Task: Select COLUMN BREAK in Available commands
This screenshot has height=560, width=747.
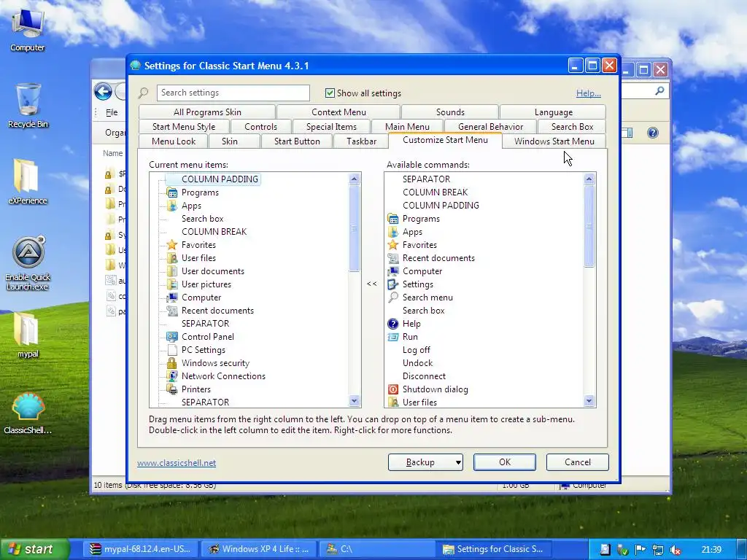Action: tap(435, 192)
